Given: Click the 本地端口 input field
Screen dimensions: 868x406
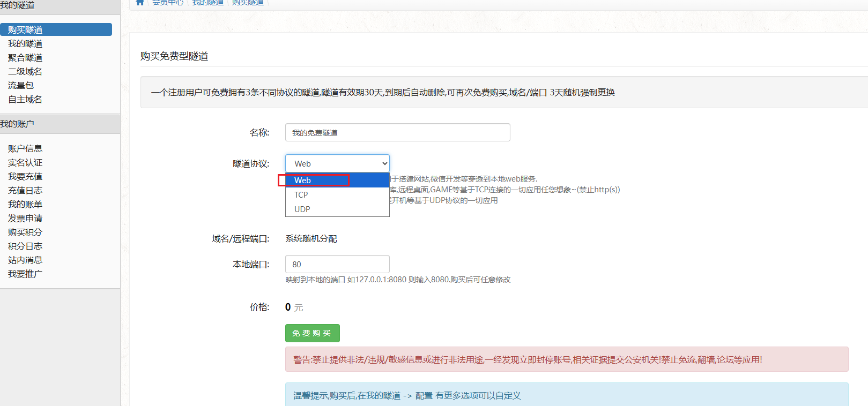Looking at the screenshot, I should point(337,264).
